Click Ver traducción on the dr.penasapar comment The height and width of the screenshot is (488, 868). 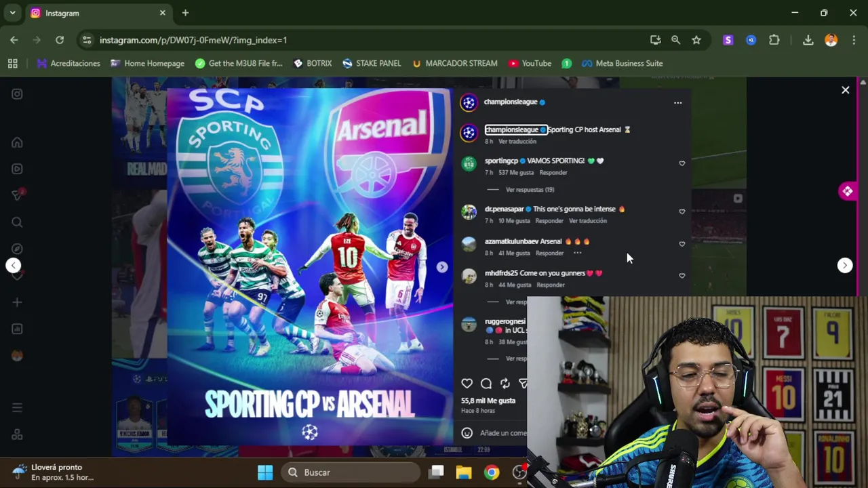(588, 221)
